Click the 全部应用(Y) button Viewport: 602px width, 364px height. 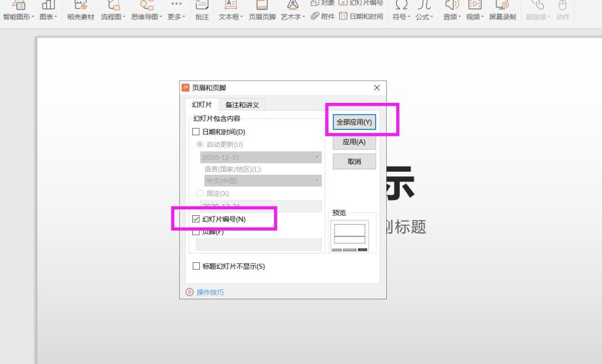354,122
